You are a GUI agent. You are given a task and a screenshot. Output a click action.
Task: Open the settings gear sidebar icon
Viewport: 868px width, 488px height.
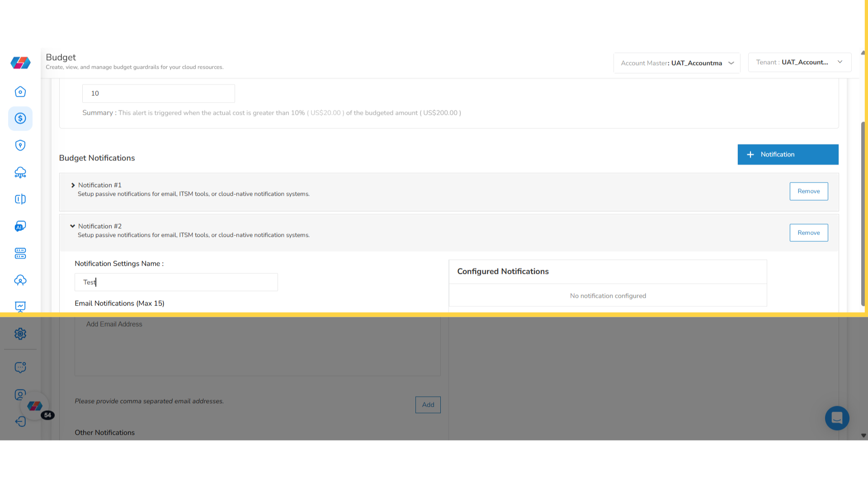(x=20, y=333)
